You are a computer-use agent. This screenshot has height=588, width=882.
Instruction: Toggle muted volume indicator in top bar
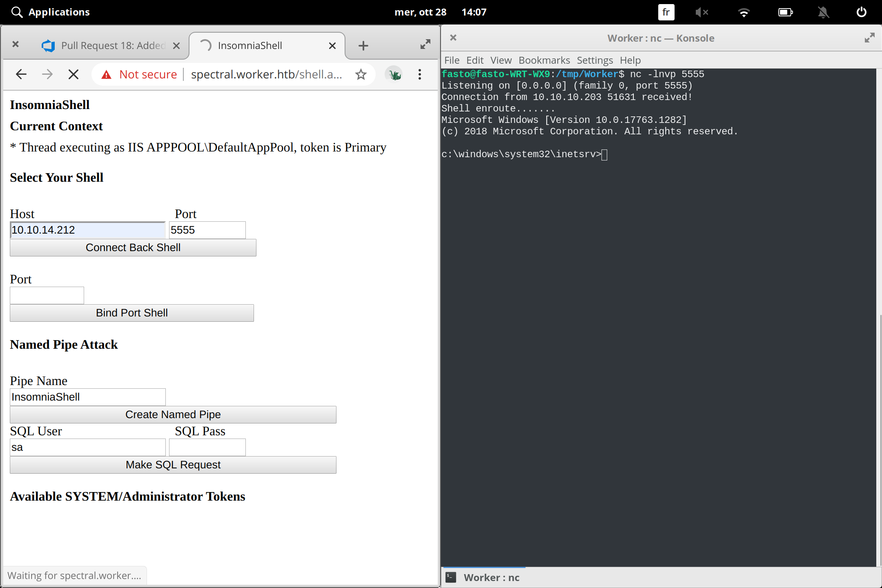[x=702, y=12]
